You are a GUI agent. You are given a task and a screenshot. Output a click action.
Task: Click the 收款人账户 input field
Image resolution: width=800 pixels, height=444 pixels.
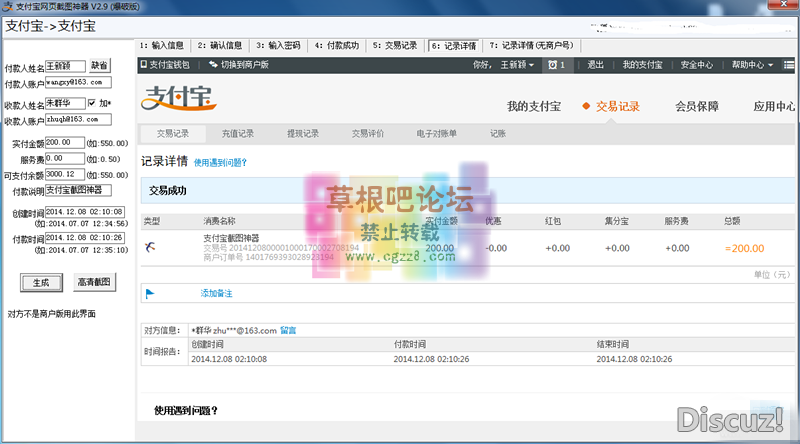click(x=78, y=119)
